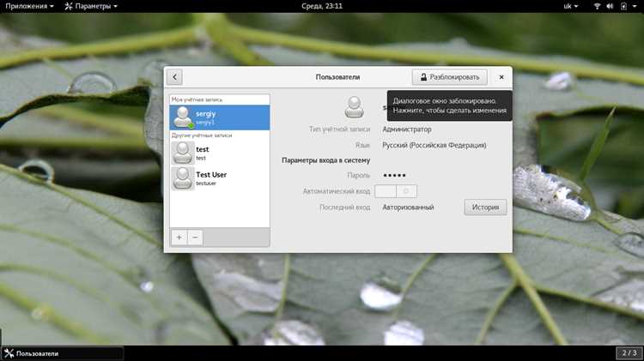Click the plus button to add a user
The image size is (644, 361).
point(179,238)
